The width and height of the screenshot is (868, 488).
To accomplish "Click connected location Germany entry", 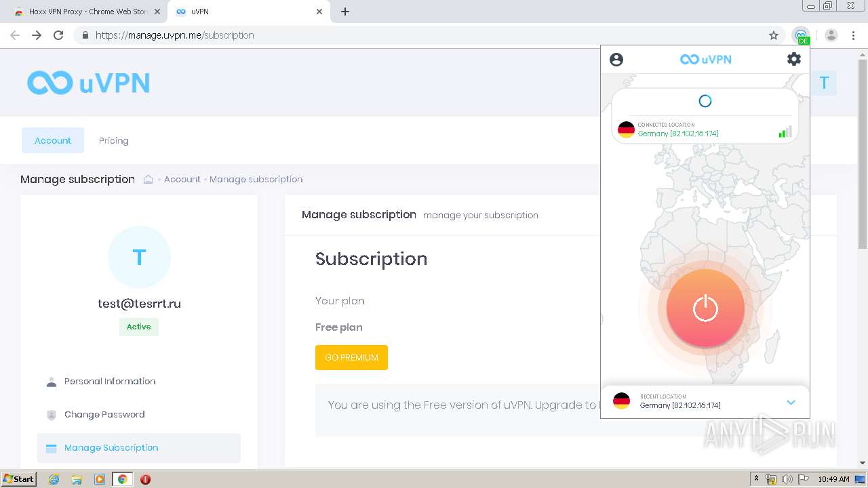I will click(x=705, y=129).
